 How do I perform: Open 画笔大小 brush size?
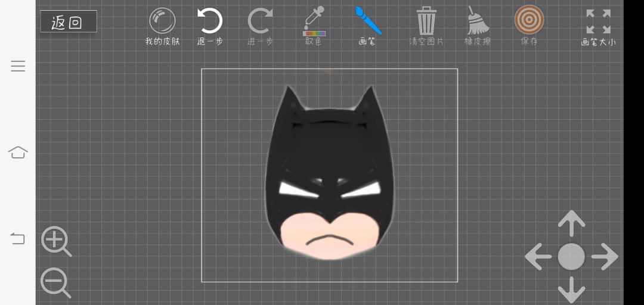coord(599,27)
